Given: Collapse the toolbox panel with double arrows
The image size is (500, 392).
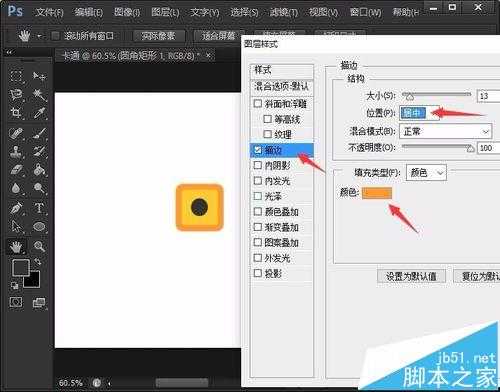Looking at the screenshot, I should 9,52.
